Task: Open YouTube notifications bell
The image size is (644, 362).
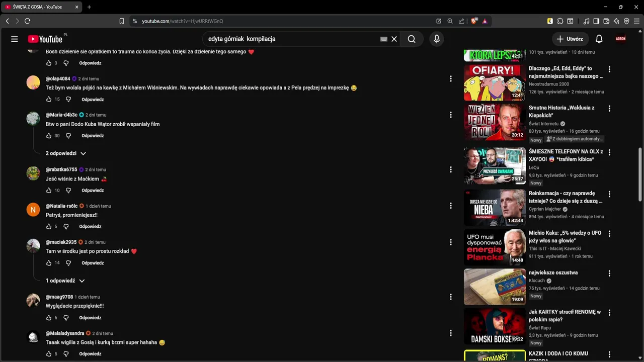Action: [x=599, y=39]
